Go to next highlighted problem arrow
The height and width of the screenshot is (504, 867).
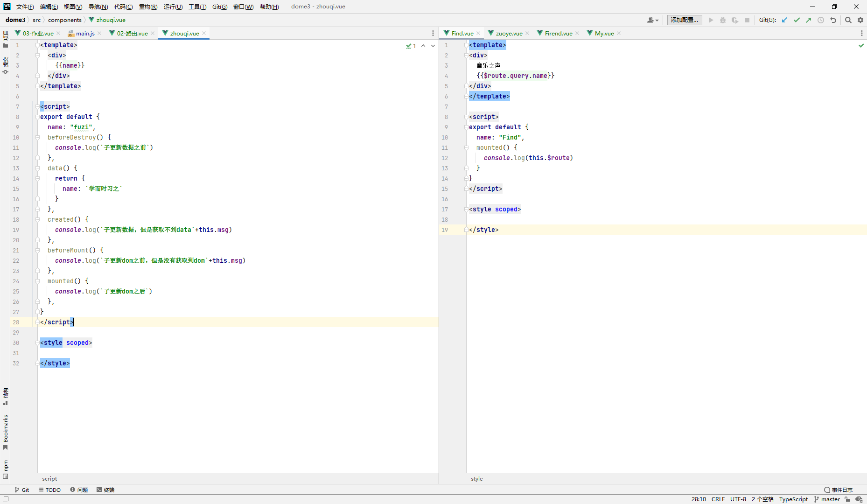coord(433,46)
